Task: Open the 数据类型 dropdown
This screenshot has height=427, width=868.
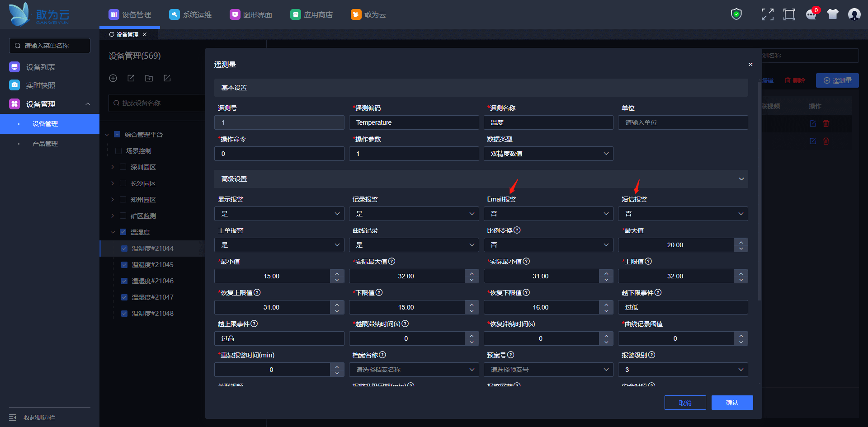Action: [548, 154]
